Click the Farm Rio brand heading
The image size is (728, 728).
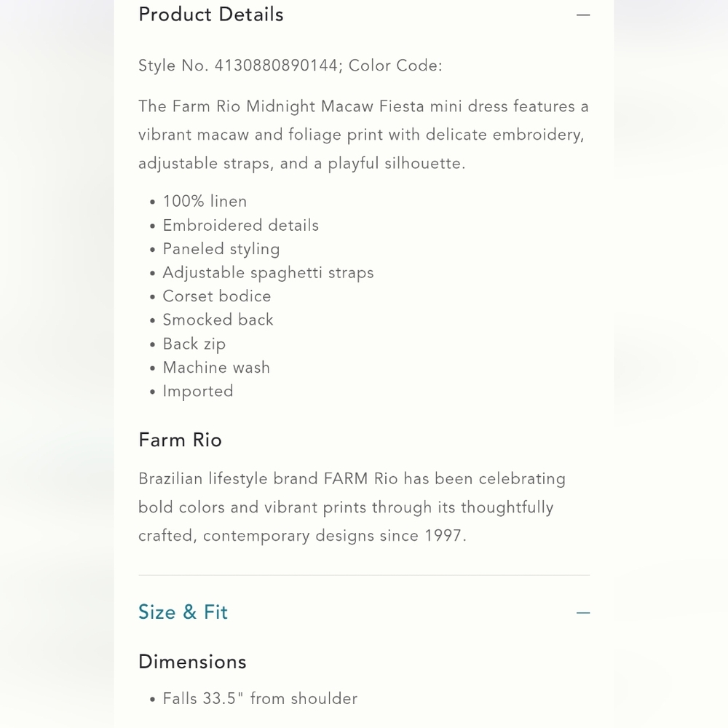[x=180, y=440]
